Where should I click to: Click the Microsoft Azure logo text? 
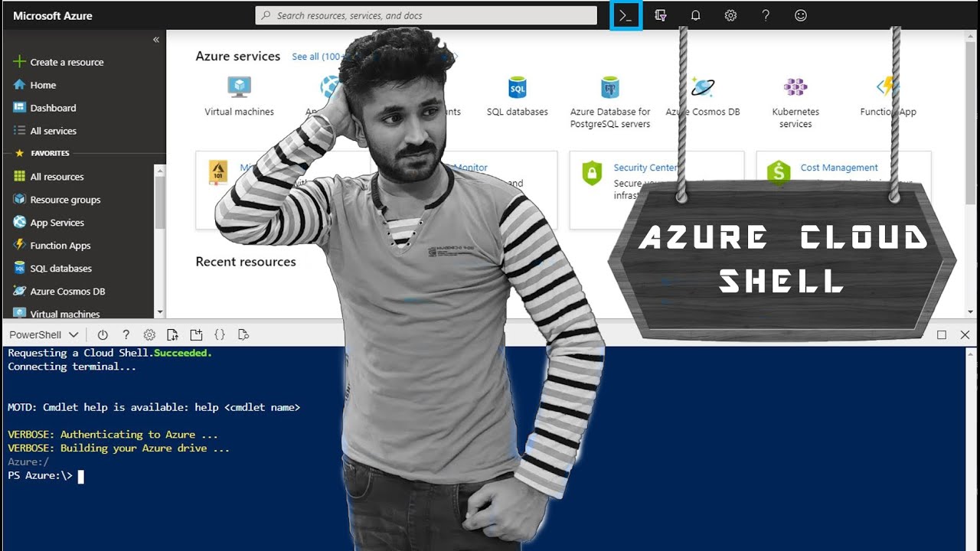point(53,15)
